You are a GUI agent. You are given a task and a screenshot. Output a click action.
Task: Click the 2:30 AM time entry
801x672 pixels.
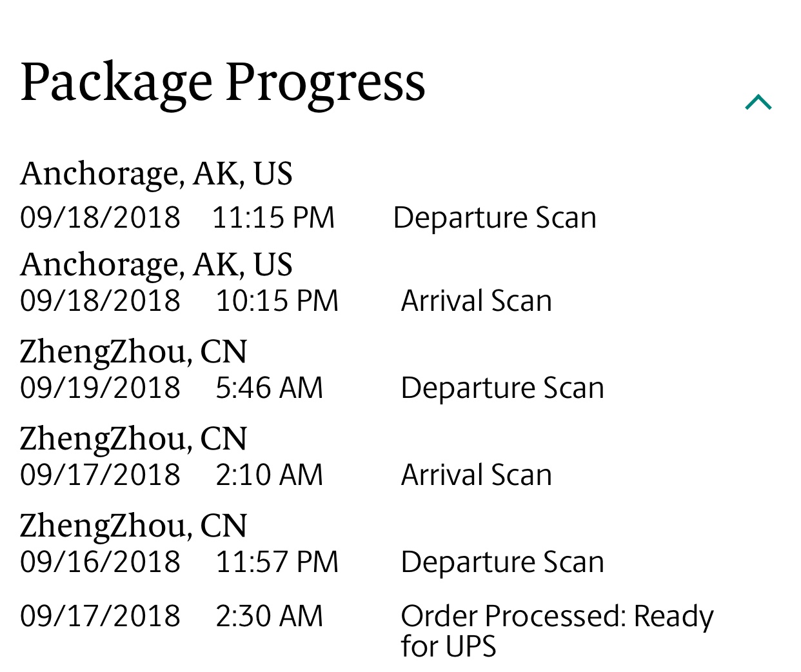[x=270, y=616]
